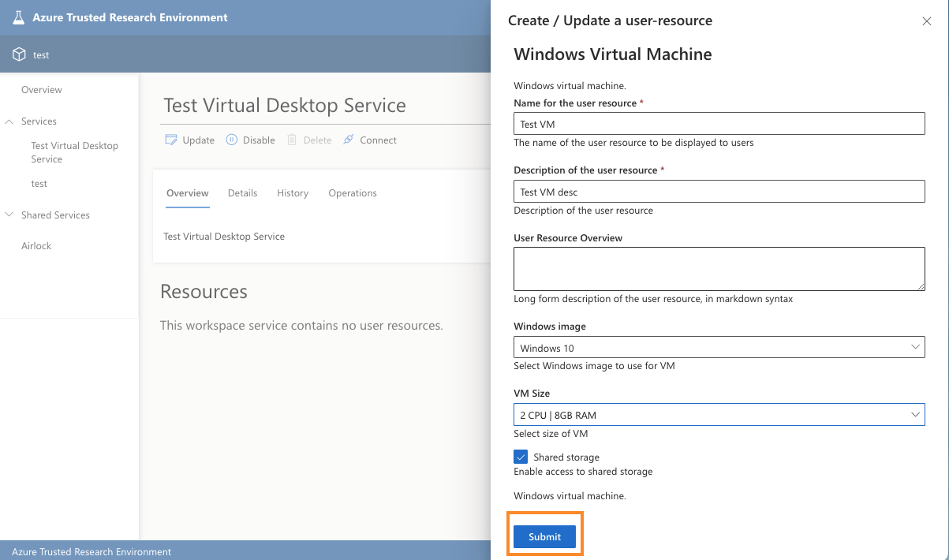Open the History tab
949x560 pixels.
tap(292, 192)
